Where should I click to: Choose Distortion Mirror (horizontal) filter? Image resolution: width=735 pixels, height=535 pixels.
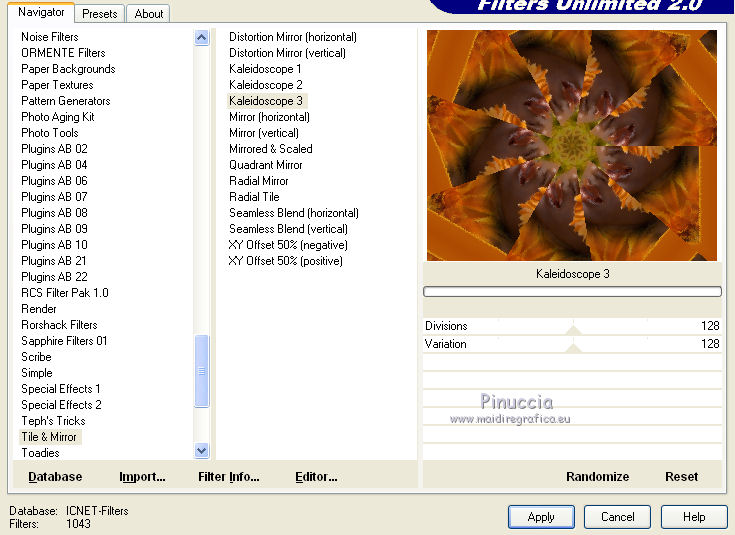click(x=293, y=37)
